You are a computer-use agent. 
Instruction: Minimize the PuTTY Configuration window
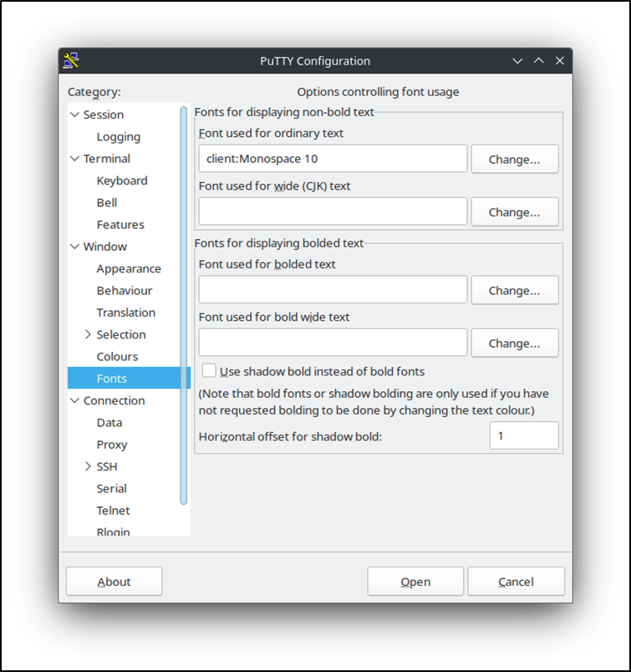point(517,61)
